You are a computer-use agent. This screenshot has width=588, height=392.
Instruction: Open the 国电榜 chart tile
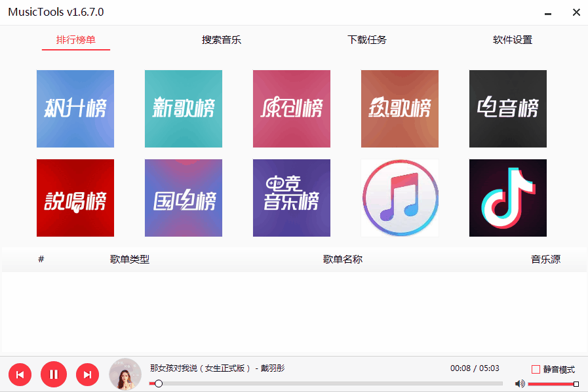184,198
